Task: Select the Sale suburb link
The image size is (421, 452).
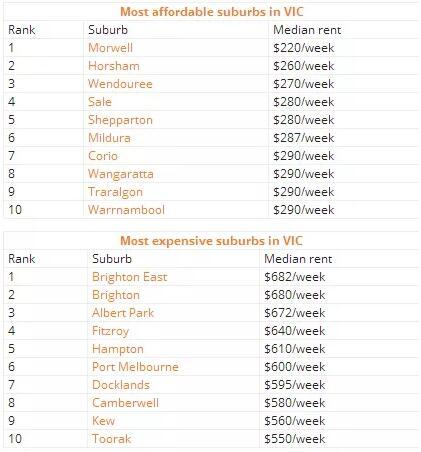Action: 100,102
